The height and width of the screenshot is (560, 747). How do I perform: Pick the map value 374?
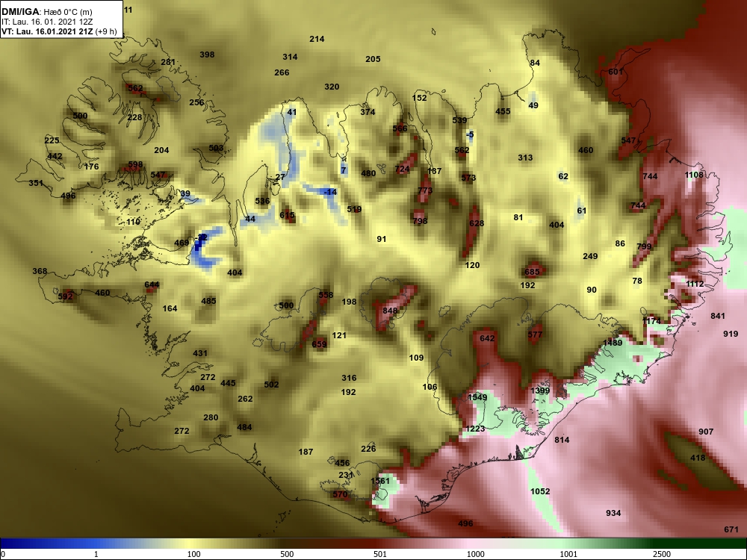pyautogui.click(x=368, y=113)
